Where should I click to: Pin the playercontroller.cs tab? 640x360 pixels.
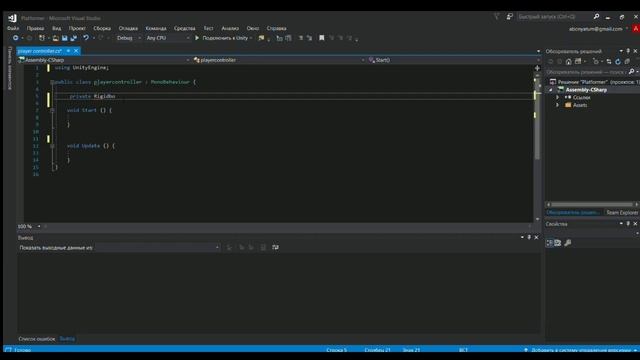tap(68, 51)
